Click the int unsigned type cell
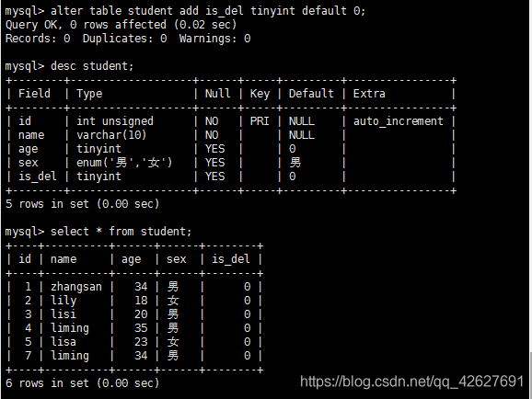This screenshot has height=399, width=532. point(115,121)
